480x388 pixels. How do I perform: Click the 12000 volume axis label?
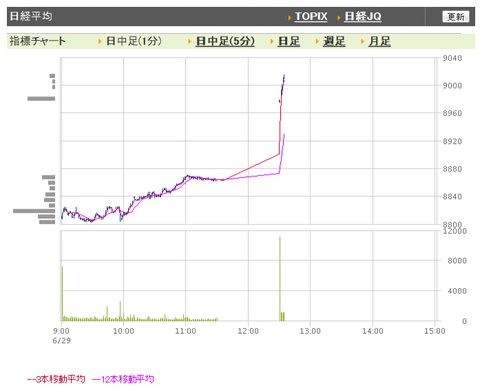pos(454,231)
